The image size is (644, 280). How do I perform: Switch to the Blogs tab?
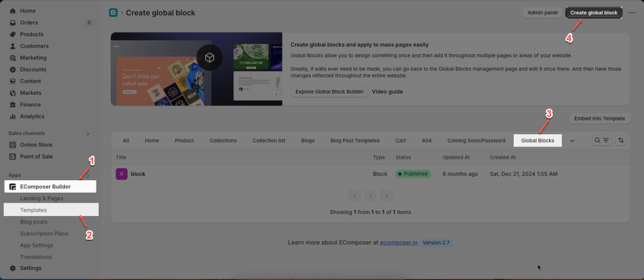(308, 141)
